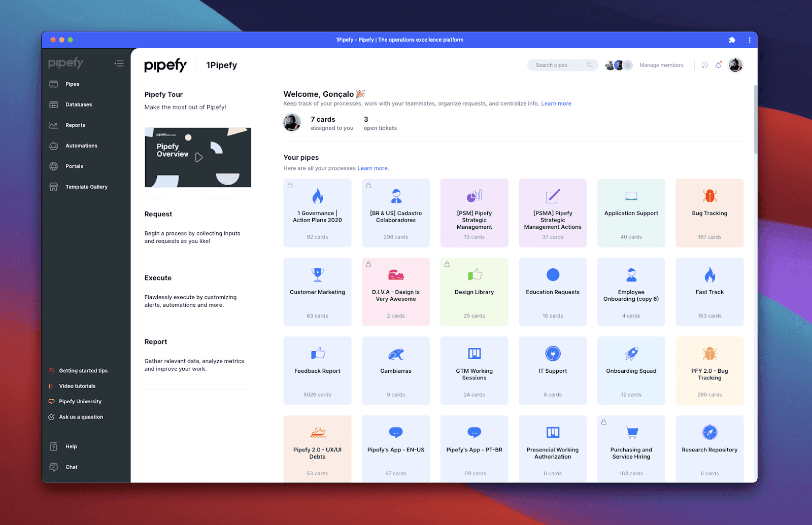Collapse the sidebar with the hamburger toggle
The image size is (812, 525).
[x=119, y=63]
